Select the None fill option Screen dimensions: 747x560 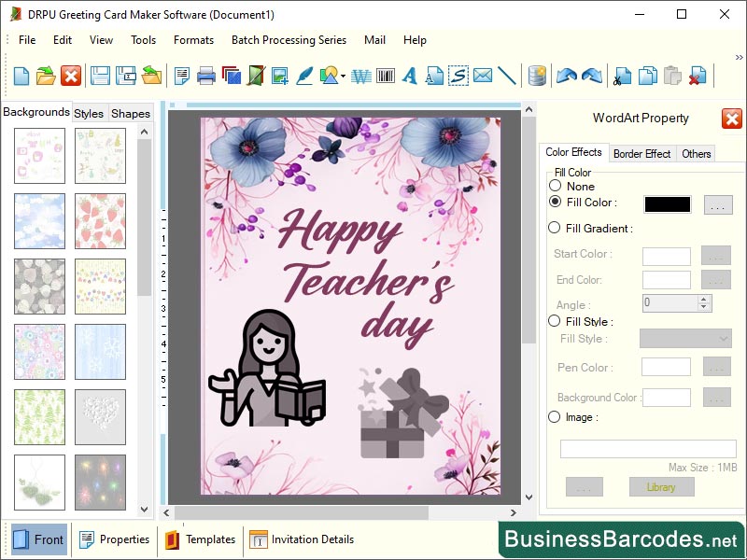pos(557,186)
